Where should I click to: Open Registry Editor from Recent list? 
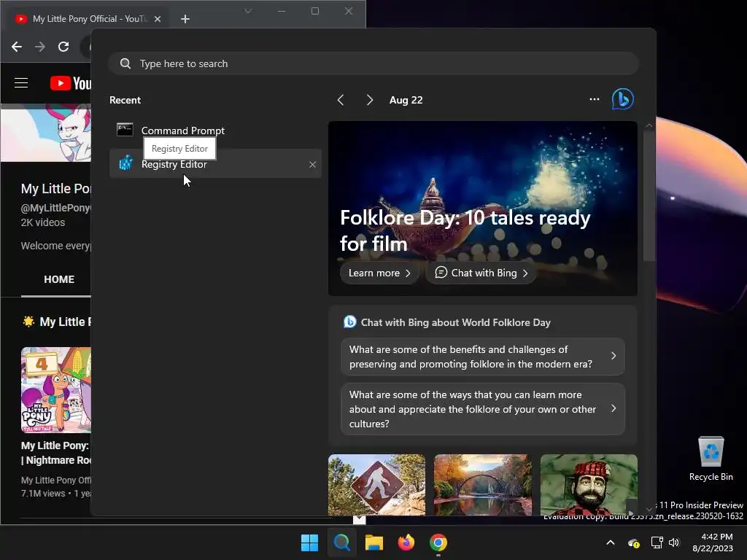point(215,164)
